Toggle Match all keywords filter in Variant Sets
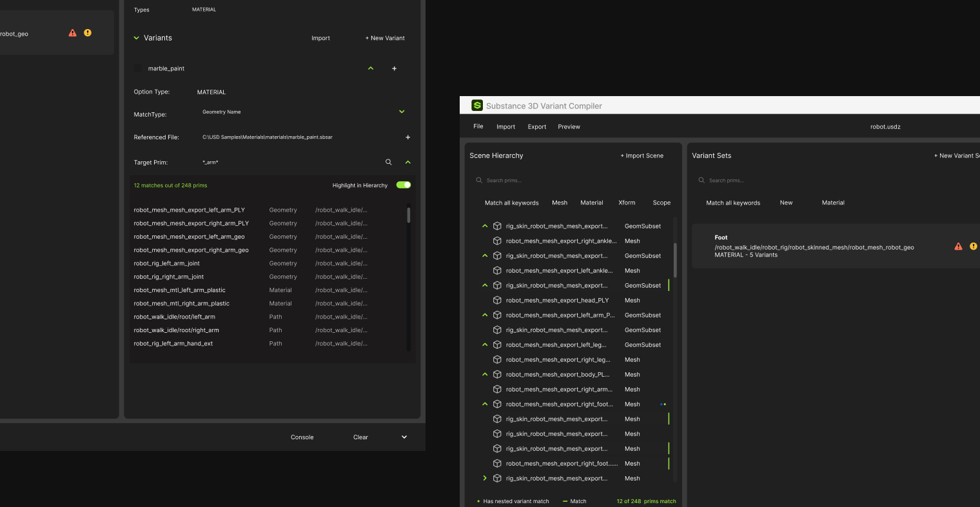 (733, 203)
